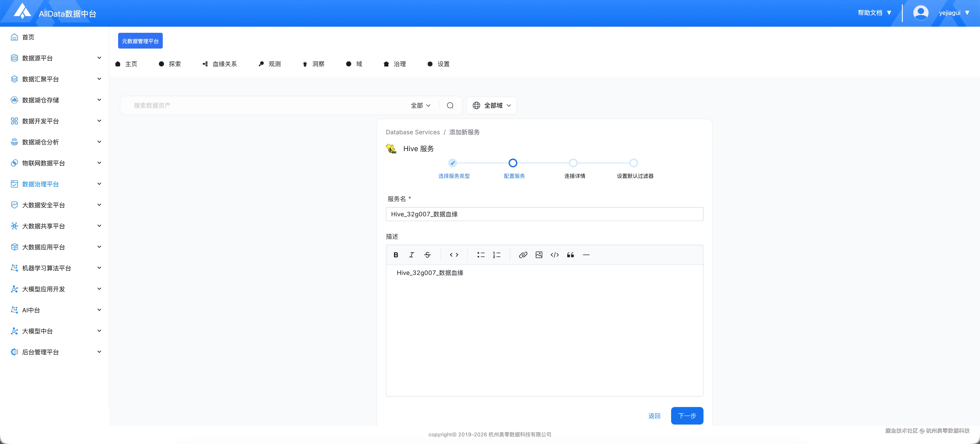Apply strikethrough formatting
This screenshot has width=980, height=444.
coord(427,255)
